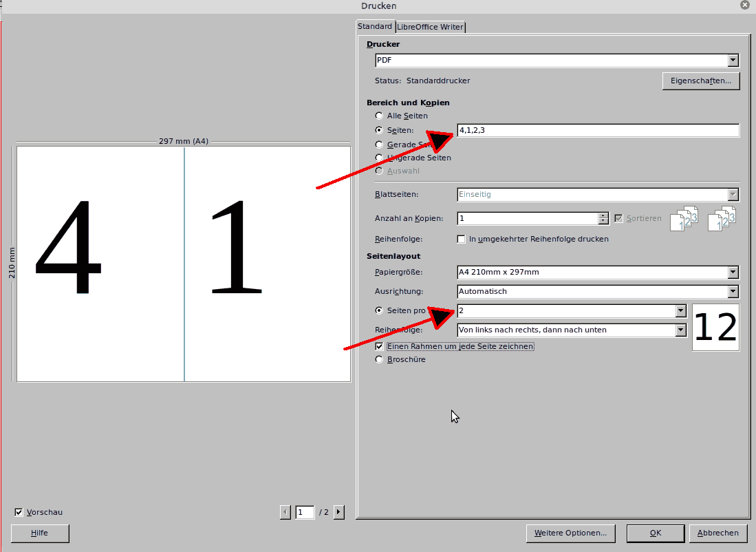
Task: Switch to the LibreOffice Writer tab
Action: pos(430,27)
